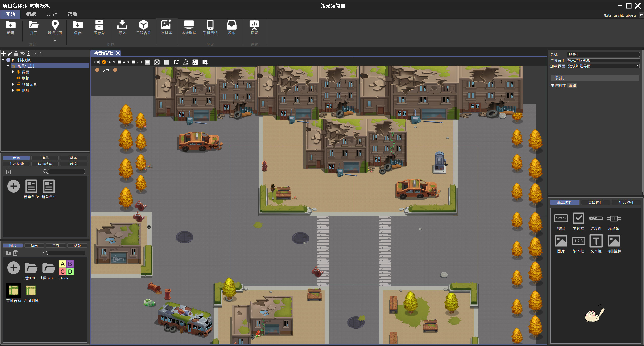Click 新建 to create a new project
Screen dimensions: 644x346
point(10,28)
